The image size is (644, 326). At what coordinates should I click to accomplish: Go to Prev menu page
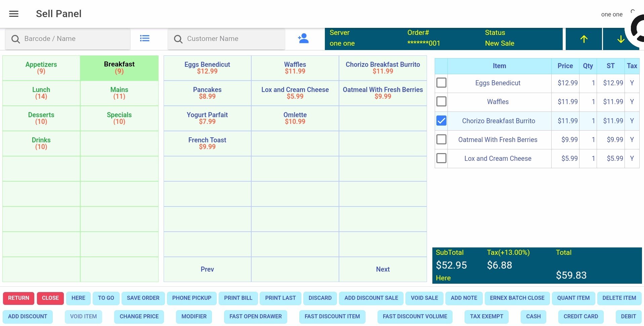207,269
